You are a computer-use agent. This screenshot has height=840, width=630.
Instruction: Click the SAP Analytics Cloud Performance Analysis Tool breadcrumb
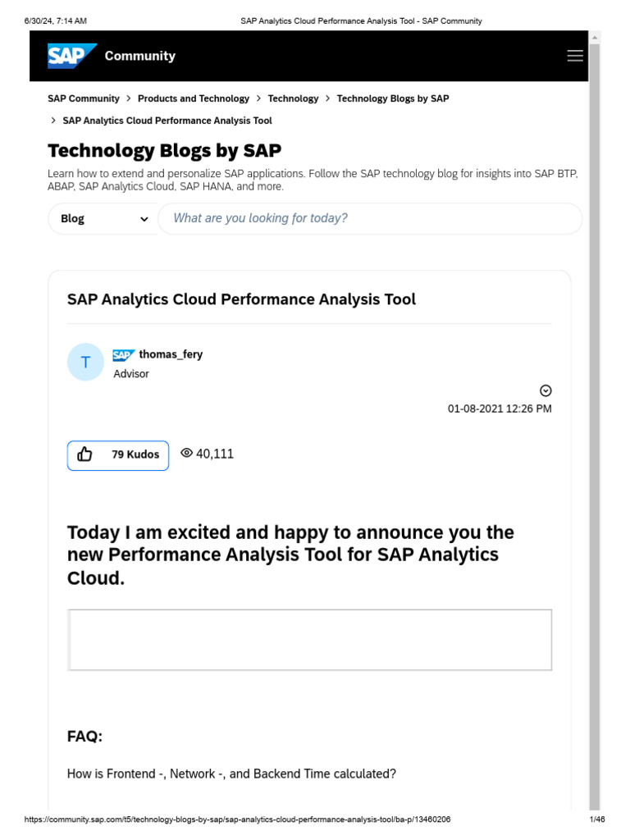point(167,121)
